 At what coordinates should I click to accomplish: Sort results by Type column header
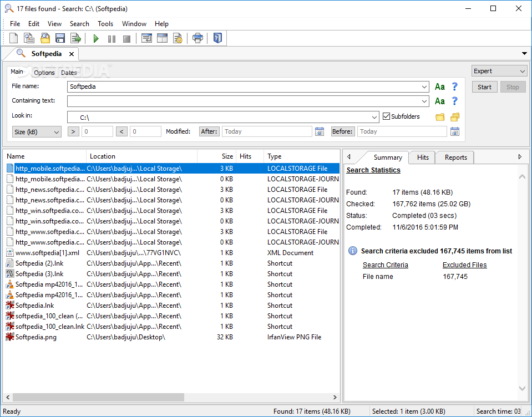click(301, 156)
